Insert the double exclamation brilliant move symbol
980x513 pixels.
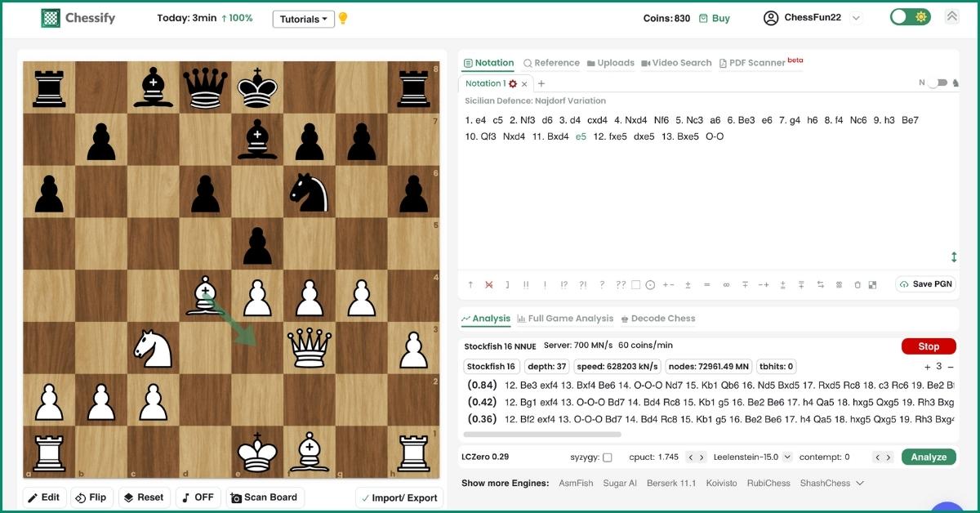pos(526,284)
